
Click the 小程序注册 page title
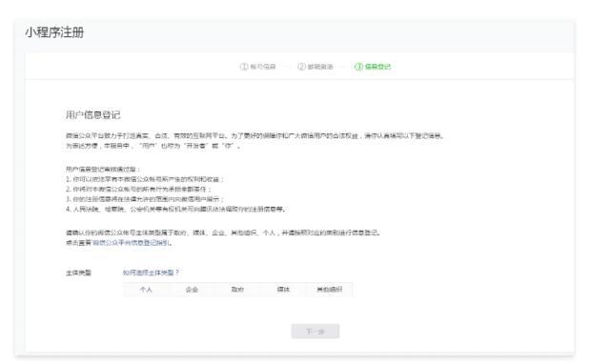click(54, 32)
